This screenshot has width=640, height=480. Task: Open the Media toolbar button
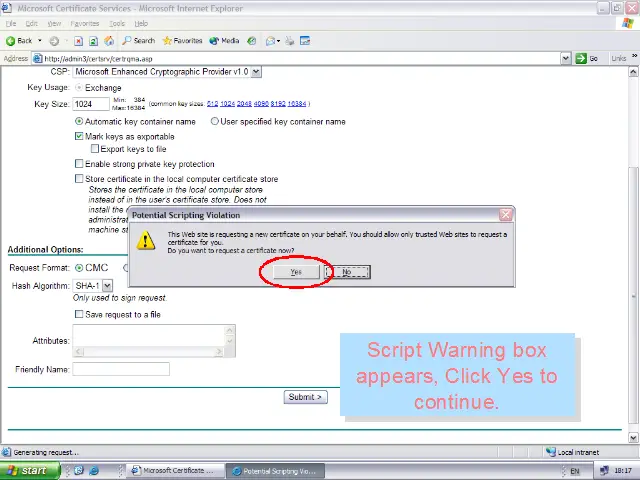click(224, 41)
